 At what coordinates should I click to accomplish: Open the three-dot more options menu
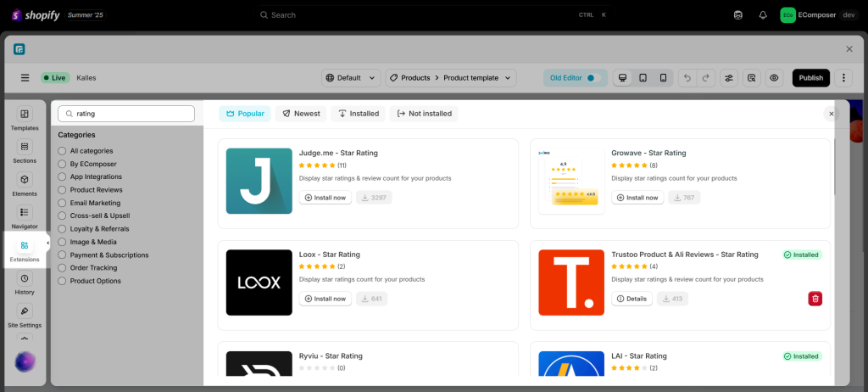(x=843, y=77)
